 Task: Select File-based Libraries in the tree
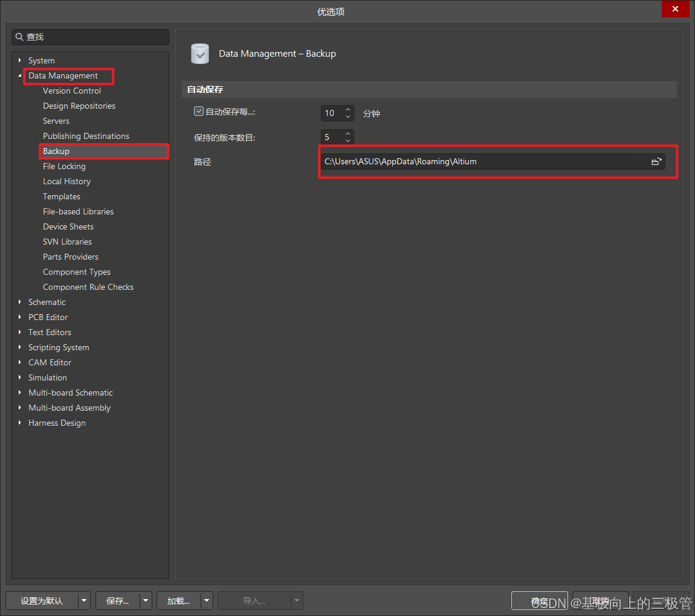pos(78,211)
